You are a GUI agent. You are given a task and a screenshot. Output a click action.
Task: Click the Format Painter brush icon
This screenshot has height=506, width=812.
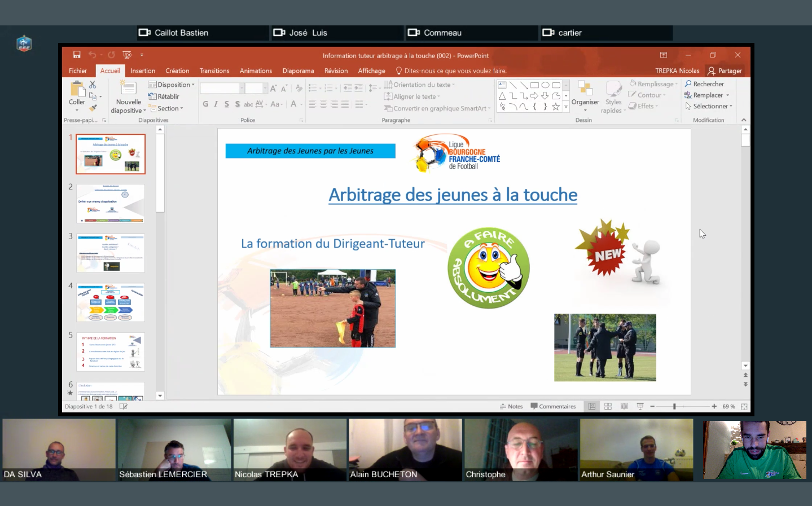tap(93, 108)
